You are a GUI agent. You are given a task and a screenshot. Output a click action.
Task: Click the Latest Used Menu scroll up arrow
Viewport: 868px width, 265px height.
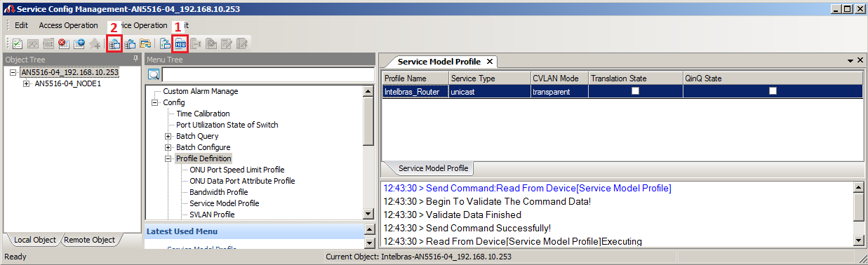(x=370, y=230)
